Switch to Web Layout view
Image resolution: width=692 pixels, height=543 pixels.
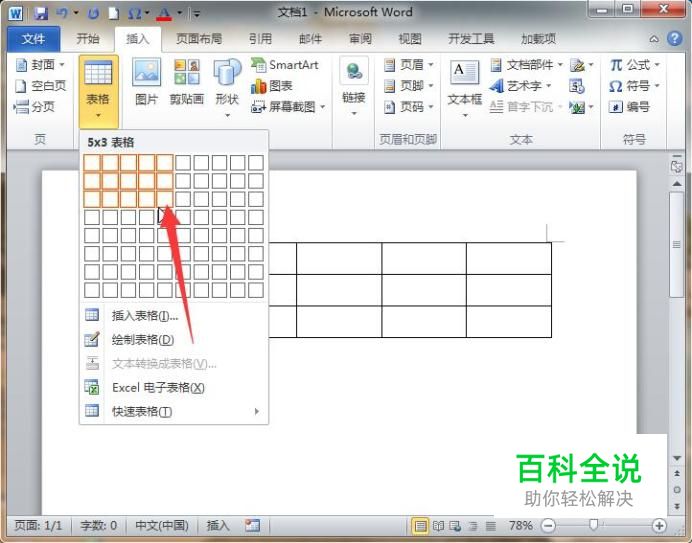click(455, 526)
